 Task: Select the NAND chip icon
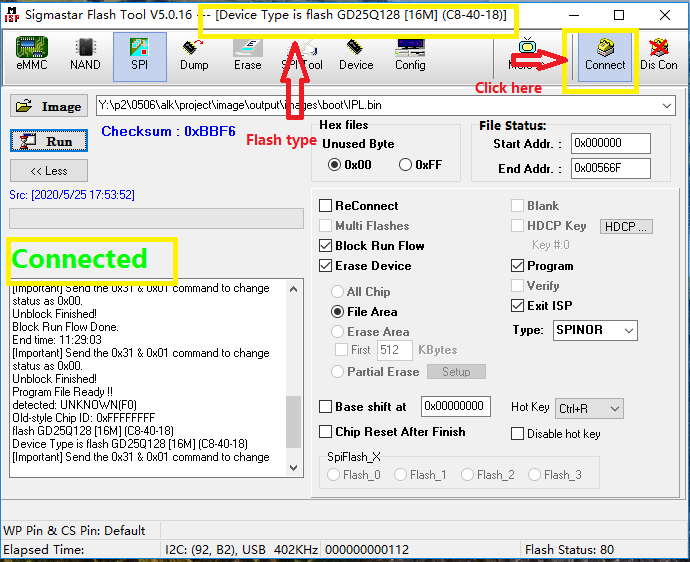tap(85, 54)
